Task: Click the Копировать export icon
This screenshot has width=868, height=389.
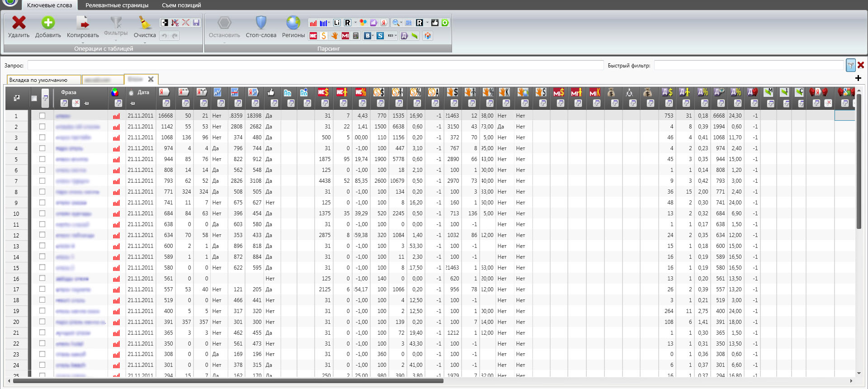Action: pos(82,23)
